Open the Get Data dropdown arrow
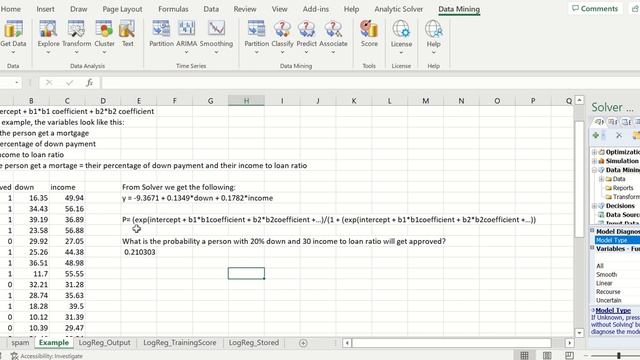Screen dimensions: 640x360 (x=13, y=52)
